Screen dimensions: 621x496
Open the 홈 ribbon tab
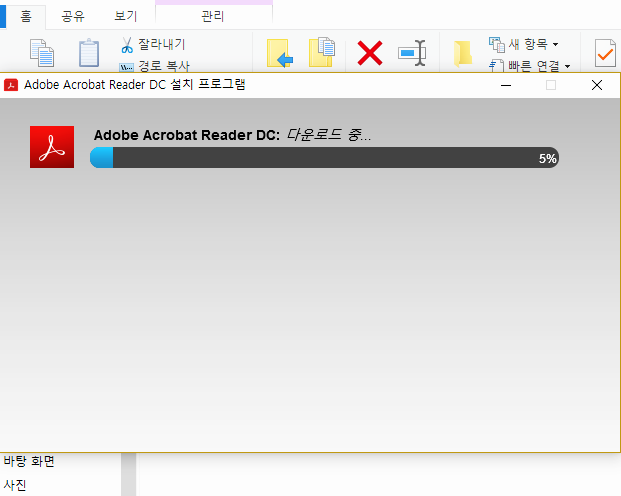pyautogui.click(x=26, y=16)
